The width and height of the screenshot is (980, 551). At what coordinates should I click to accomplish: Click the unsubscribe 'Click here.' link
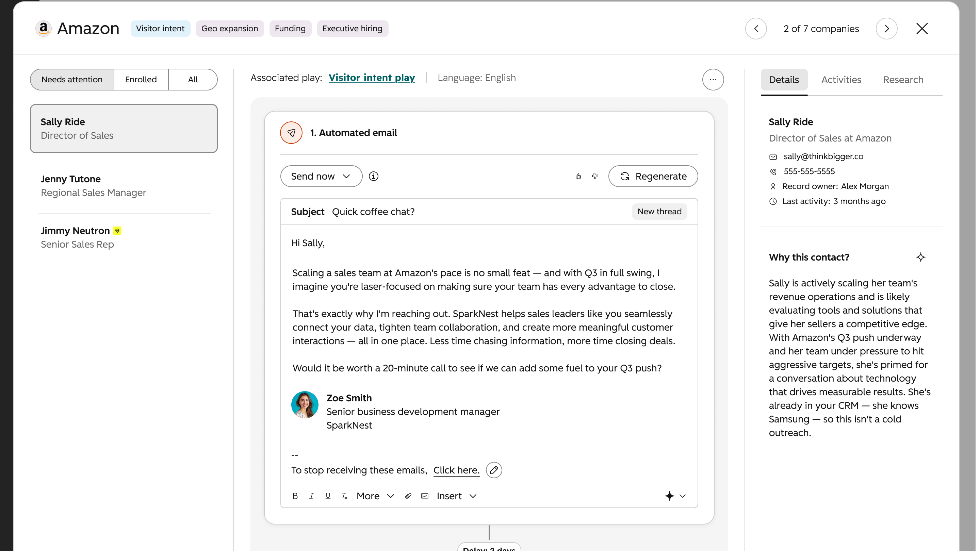tap(456, 470)
